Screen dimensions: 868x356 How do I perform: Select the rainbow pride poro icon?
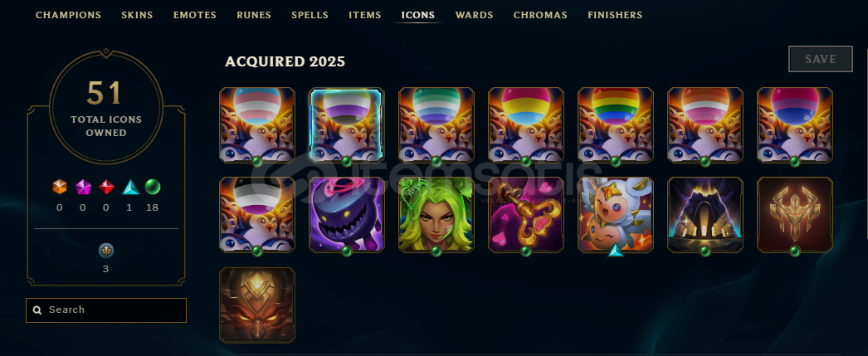coord(616,125)
